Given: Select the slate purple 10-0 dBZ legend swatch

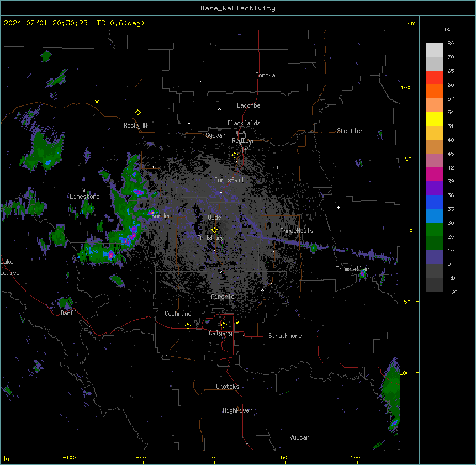Looking at the screenshot, I should click(x=434, y=257).
